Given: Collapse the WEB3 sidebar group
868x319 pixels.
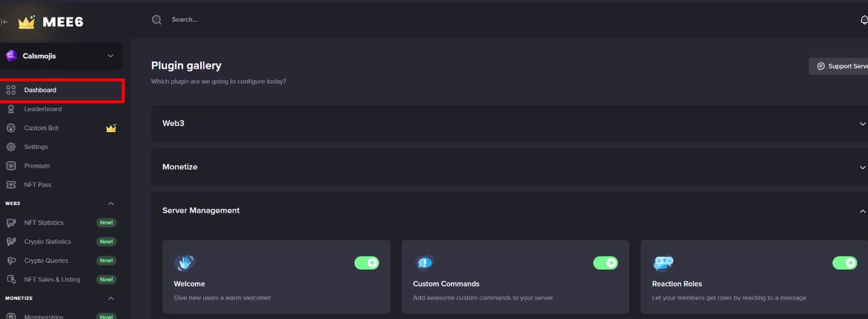Looking at the screenshot, I should point(111,204).
